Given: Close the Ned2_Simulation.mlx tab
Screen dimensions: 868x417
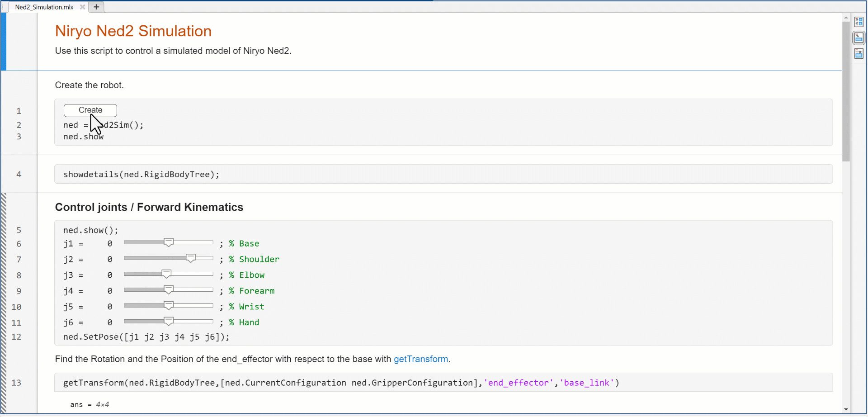Looking at the screenshot, I should pyautogui.click(x=82, y=7).
